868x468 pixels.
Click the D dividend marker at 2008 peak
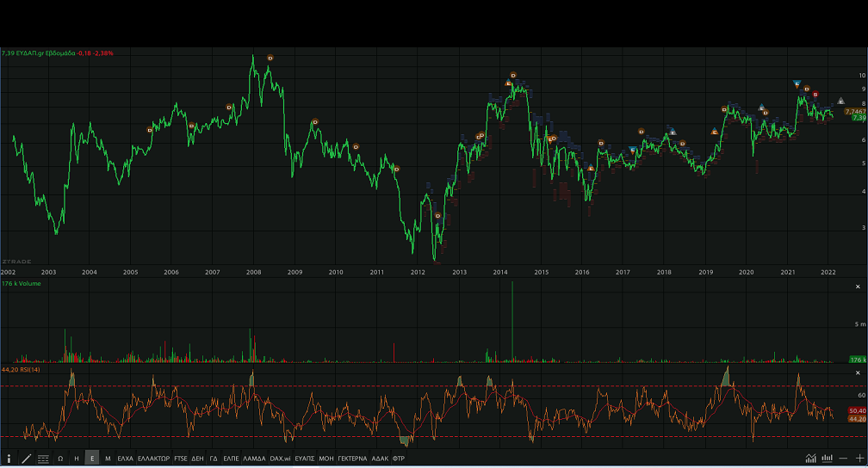pos(270,58)
